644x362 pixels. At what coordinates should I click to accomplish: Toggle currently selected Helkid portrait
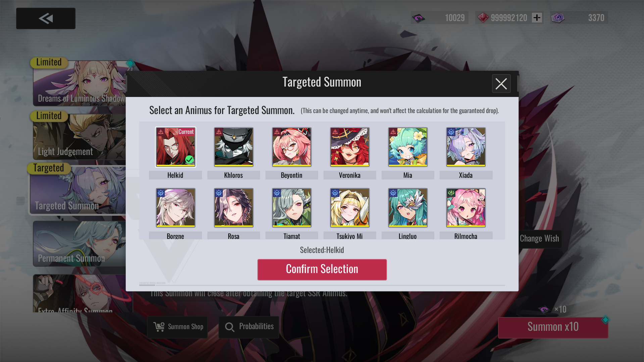coord(176,147)
